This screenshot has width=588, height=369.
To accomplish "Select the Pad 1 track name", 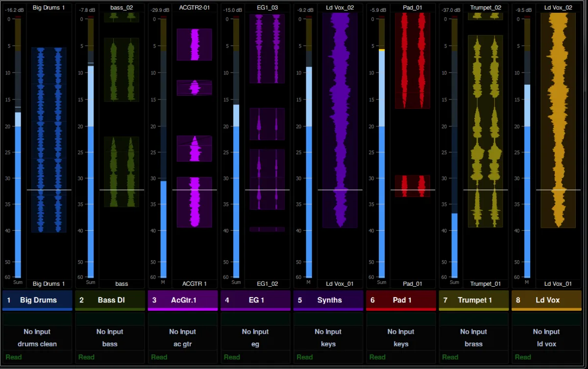I will tap(402, 300).
